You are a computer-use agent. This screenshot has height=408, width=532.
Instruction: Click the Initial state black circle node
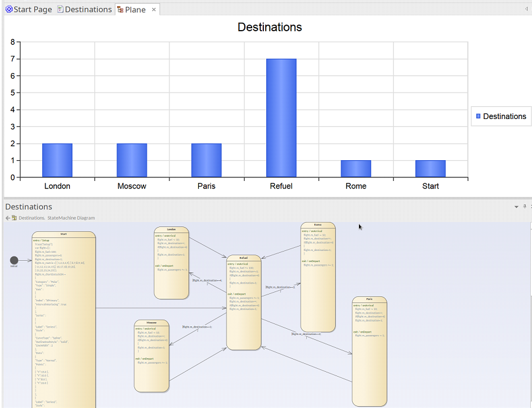click(x=14, y=260)
